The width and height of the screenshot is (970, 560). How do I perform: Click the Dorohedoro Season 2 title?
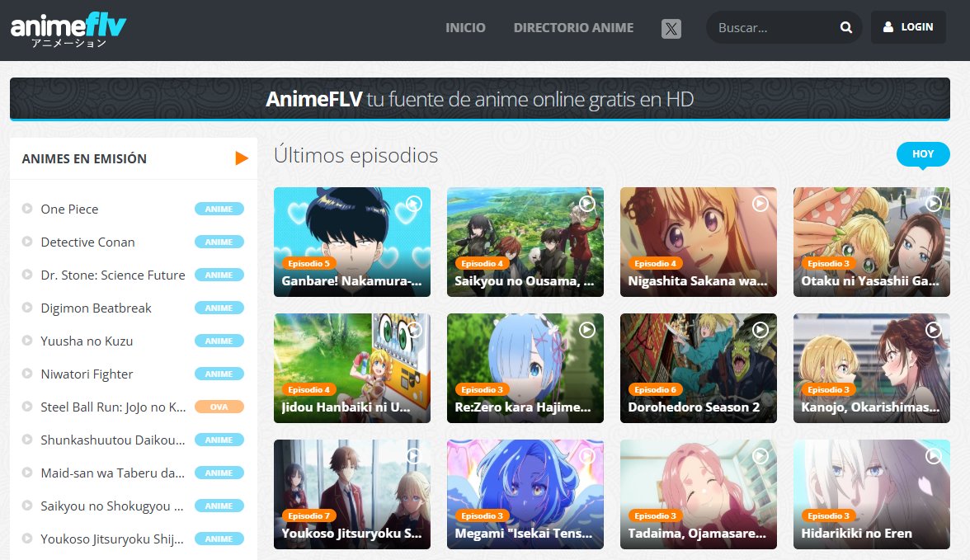pyautogui.click(x=694, y=407)
